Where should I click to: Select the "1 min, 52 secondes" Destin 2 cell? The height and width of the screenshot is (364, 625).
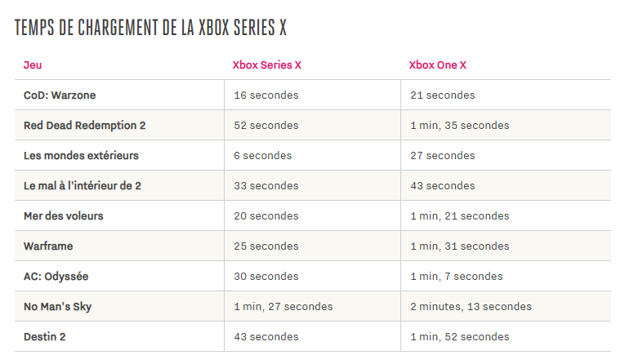459,337
